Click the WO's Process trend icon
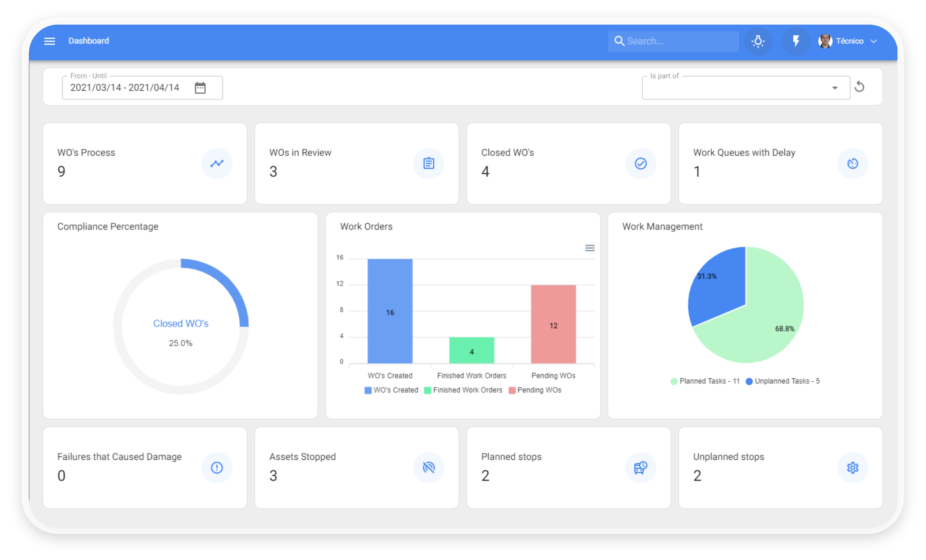Screen dimensions: 926x560 [x=217, y=164]
